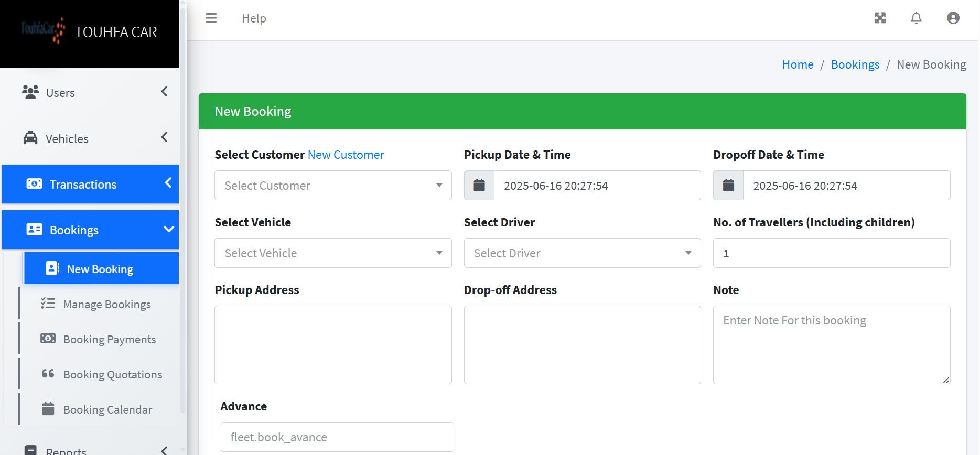Open the Select Driver dropdown

coord(582,253)
